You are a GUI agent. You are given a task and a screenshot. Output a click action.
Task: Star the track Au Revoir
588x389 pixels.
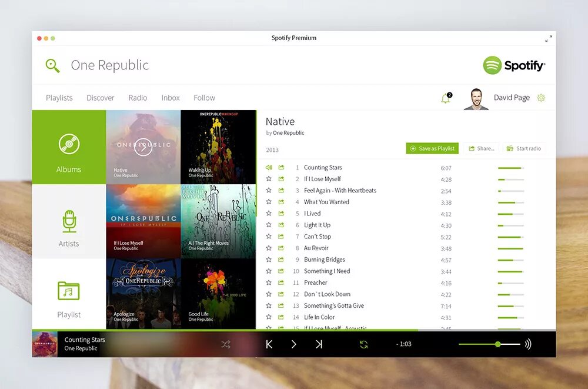pos(269,248)
